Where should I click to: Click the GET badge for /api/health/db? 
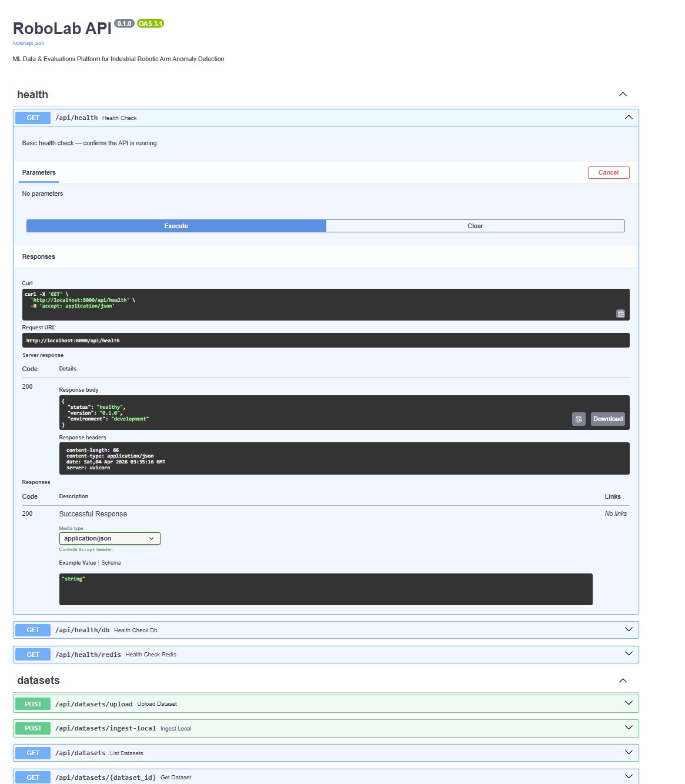click(x=33, y=630)
